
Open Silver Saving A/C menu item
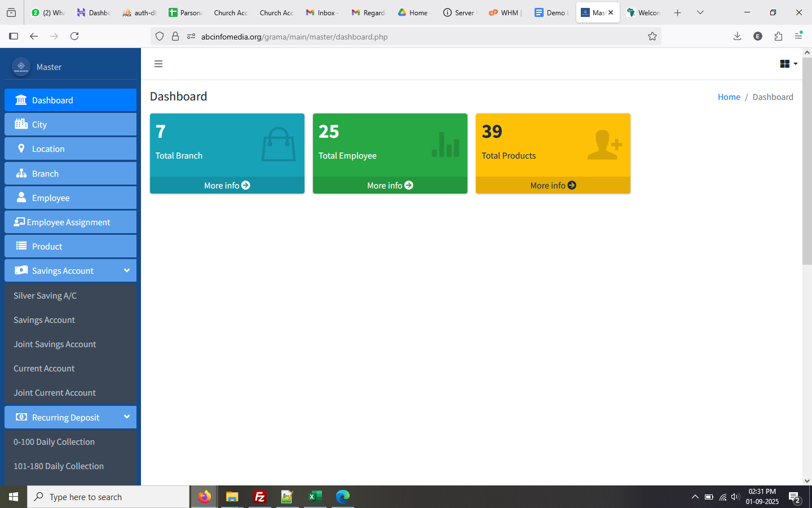pos(45,296)
